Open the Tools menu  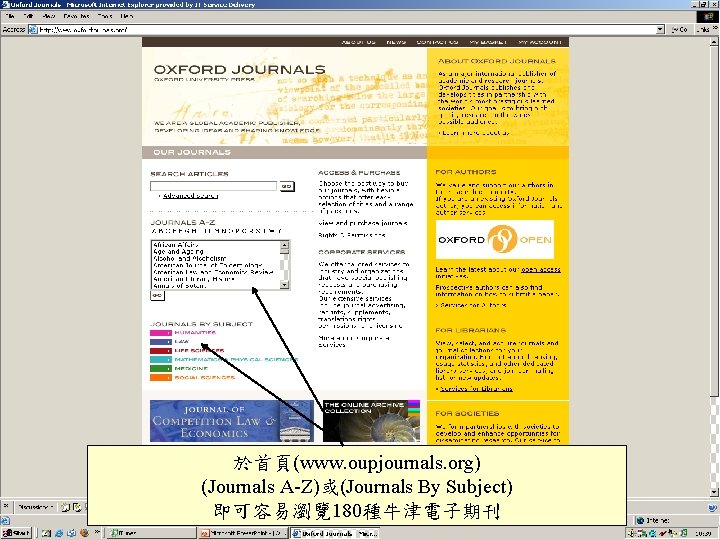click(x=105, y=16)
